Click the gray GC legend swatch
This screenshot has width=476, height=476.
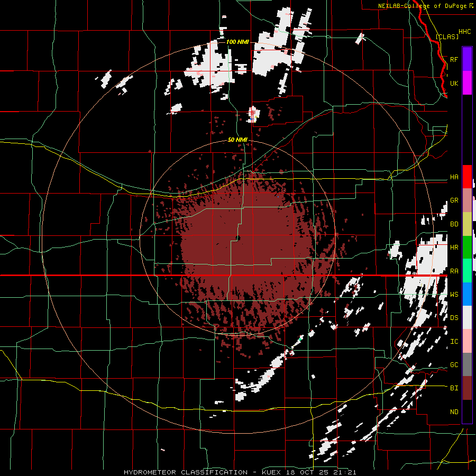(467, 364)
